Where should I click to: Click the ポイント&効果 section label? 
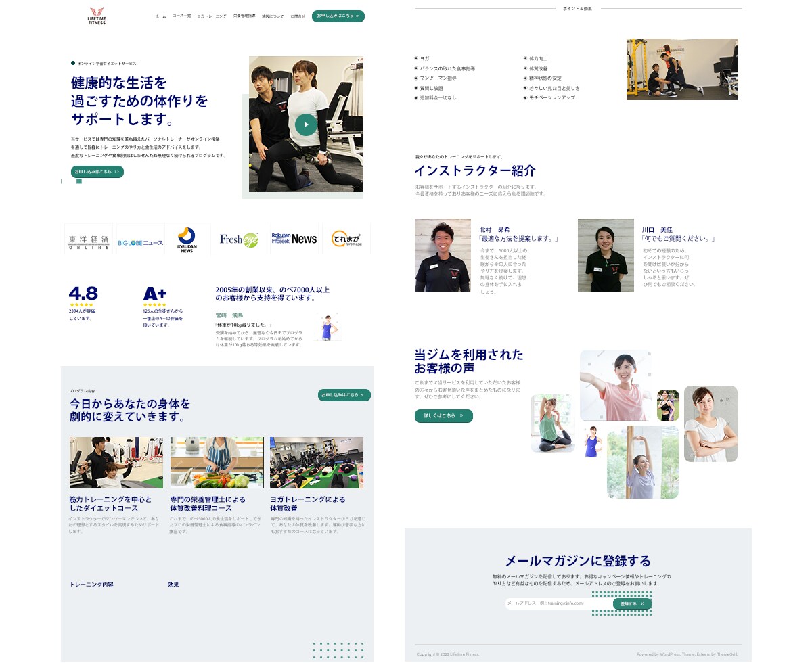[x=577, y=9]
